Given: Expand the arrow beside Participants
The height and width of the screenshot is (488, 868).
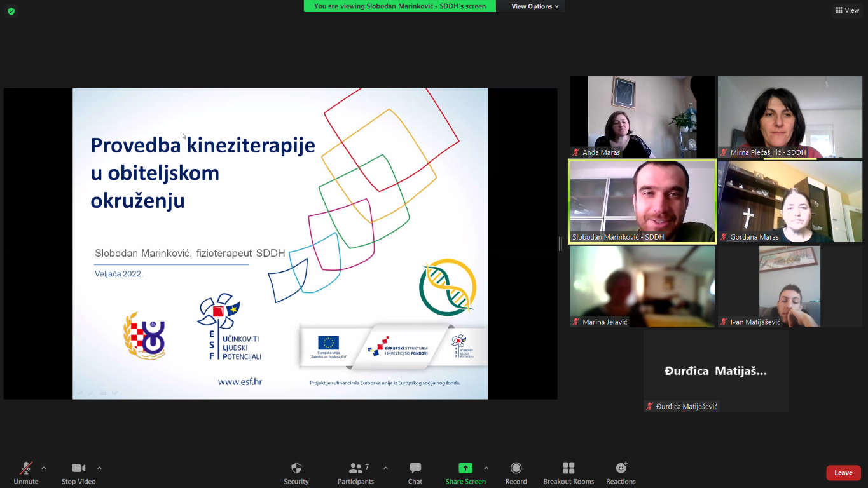Looking at the screenshot, I should point(385,468).
